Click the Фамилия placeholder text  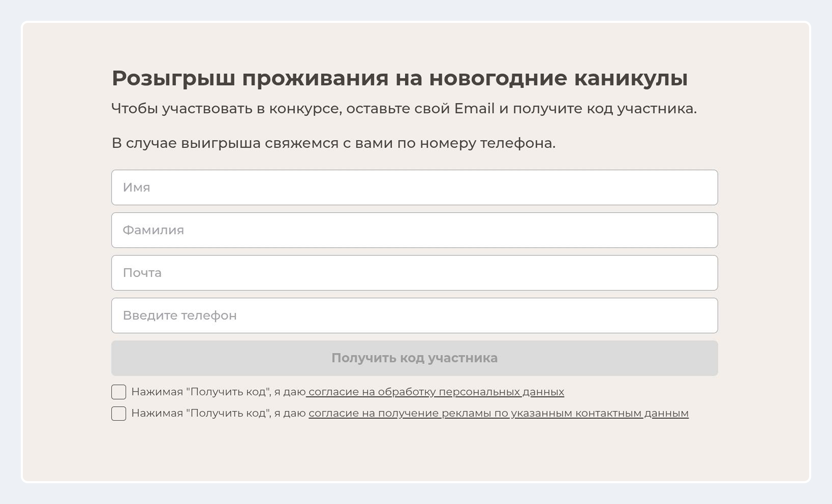pyautogui.click(x=153, y=230)
